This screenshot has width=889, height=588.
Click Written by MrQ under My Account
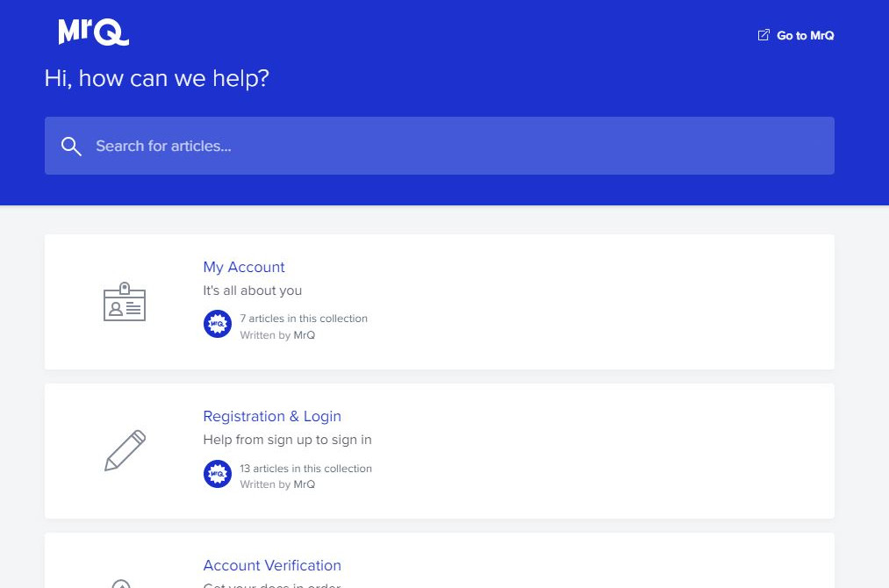click(277, 335)
